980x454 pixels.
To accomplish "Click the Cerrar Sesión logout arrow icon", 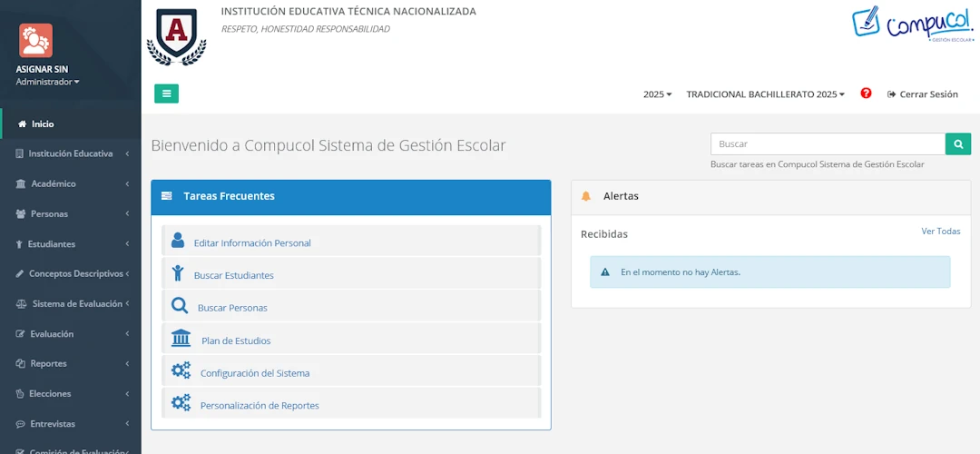I will 891,94.
